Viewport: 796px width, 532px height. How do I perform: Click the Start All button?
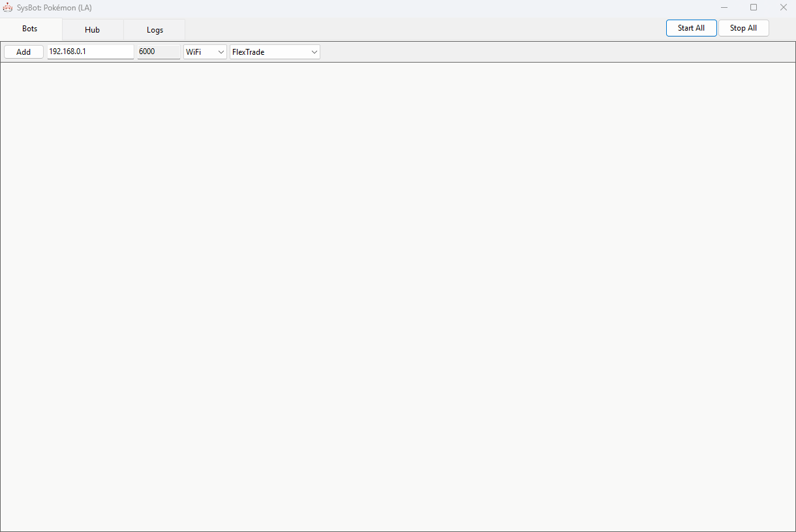click(x=691, y=28)
